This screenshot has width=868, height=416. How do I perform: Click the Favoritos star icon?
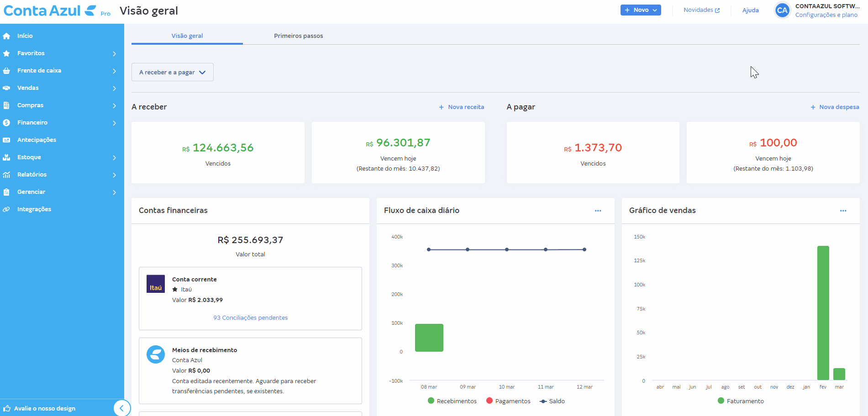(x=6, y=53)
